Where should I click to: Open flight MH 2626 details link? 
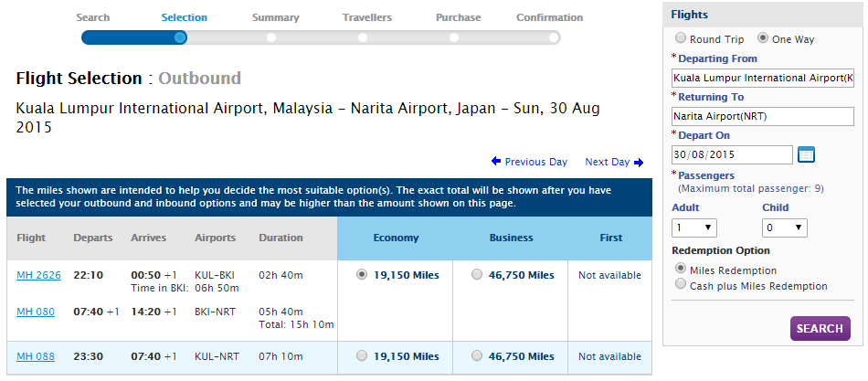[38, 275]
